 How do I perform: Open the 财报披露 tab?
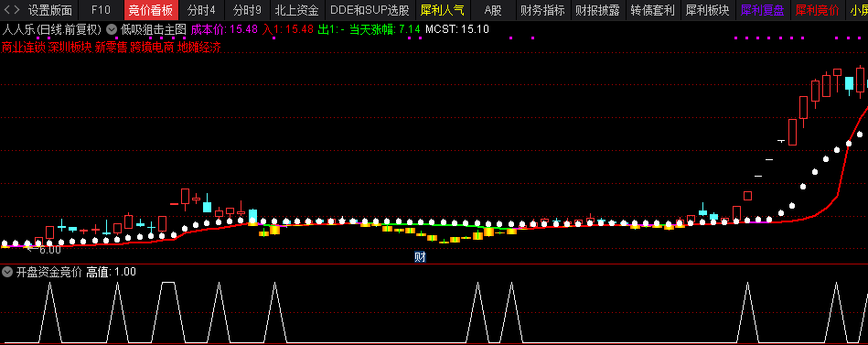[597, 10]
